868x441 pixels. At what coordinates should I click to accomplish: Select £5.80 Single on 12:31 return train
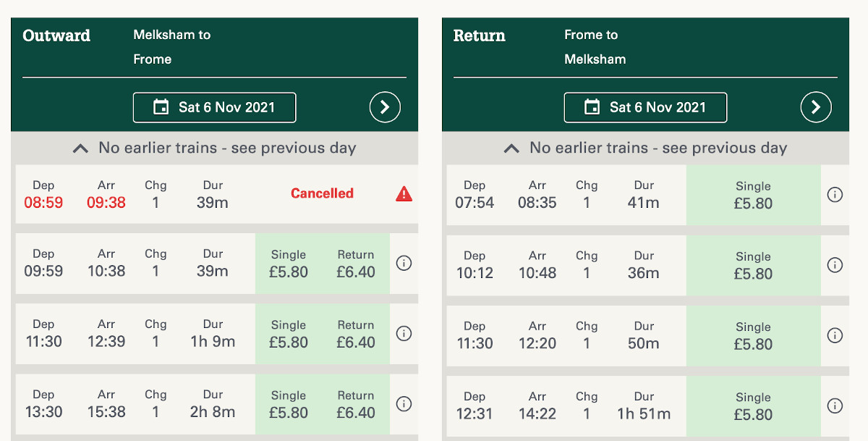point(753,406)
